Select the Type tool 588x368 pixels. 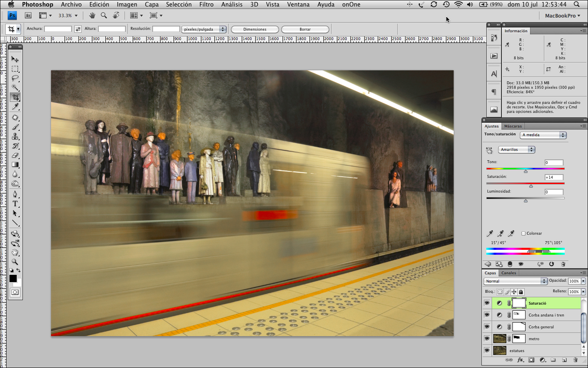pos(15,204)
